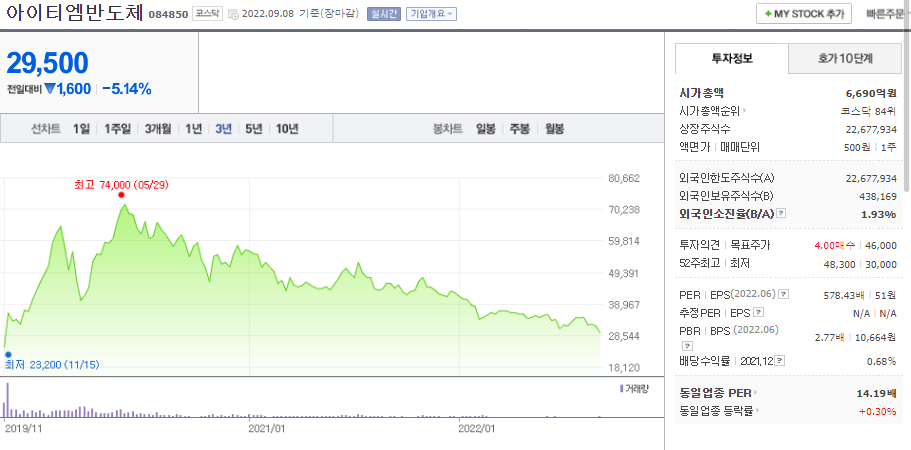Click the current price 29,500
911x450 pixels.
[x=47, y=63]
